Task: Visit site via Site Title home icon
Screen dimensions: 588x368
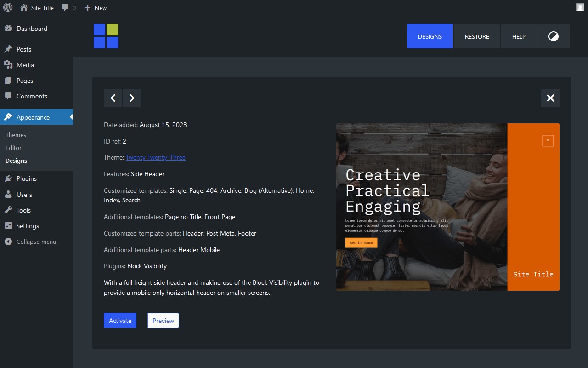Action: coord(24,8)
